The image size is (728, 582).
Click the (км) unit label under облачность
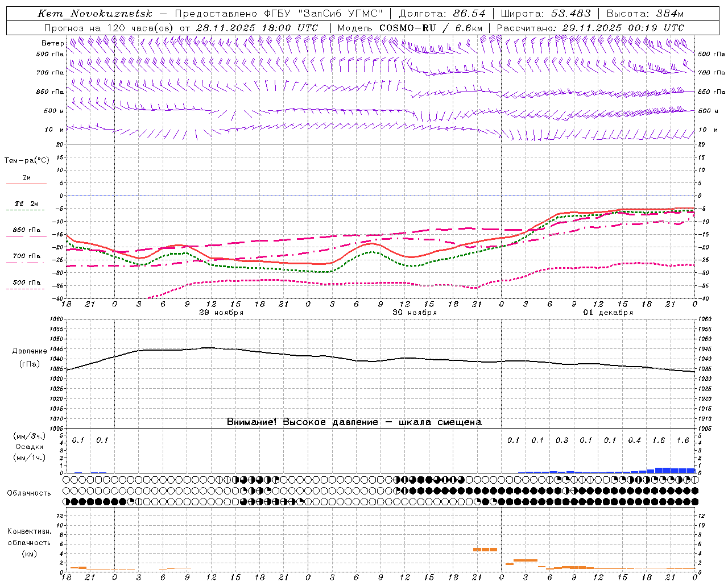pos(29,553)
